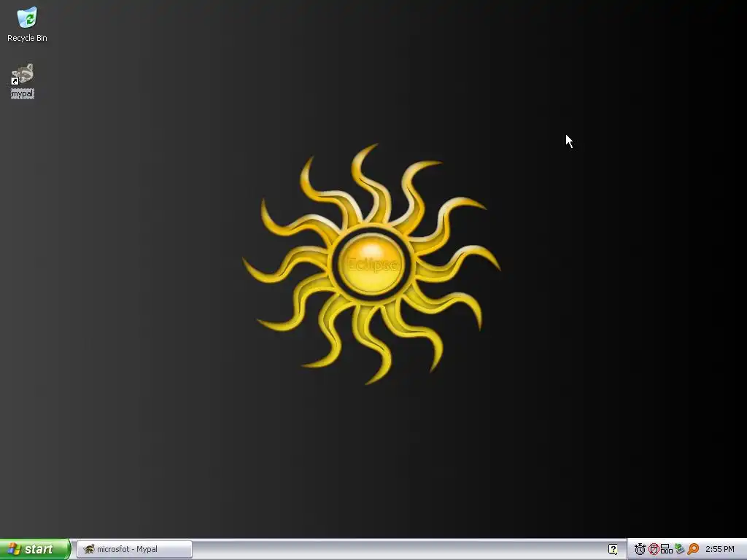Switch to microsfot - Mypal taskbar window
This screenshot has width=747, height=560.
tap(134, 549)
